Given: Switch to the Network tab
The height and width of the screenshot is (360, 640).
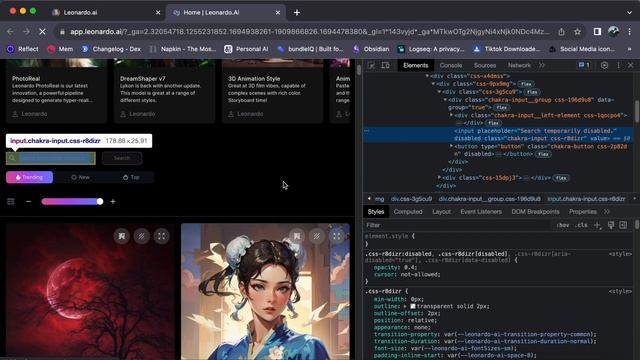Looking at the screenshot, I should 519,65.
